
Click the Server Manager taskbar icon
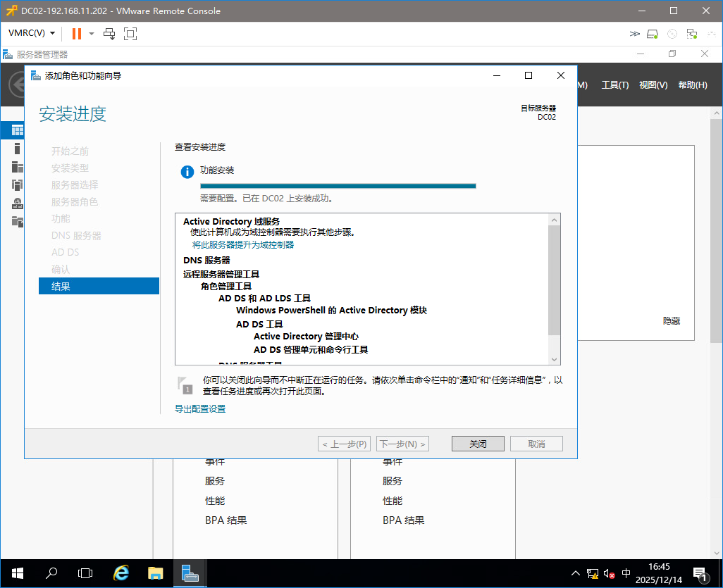(x=190, y=573)
